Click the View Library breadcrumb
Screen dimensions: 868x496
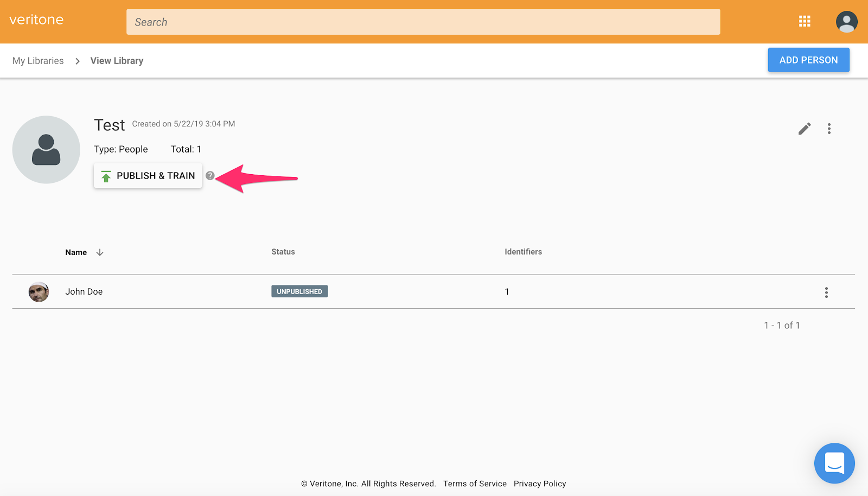[x=117, y=61]
